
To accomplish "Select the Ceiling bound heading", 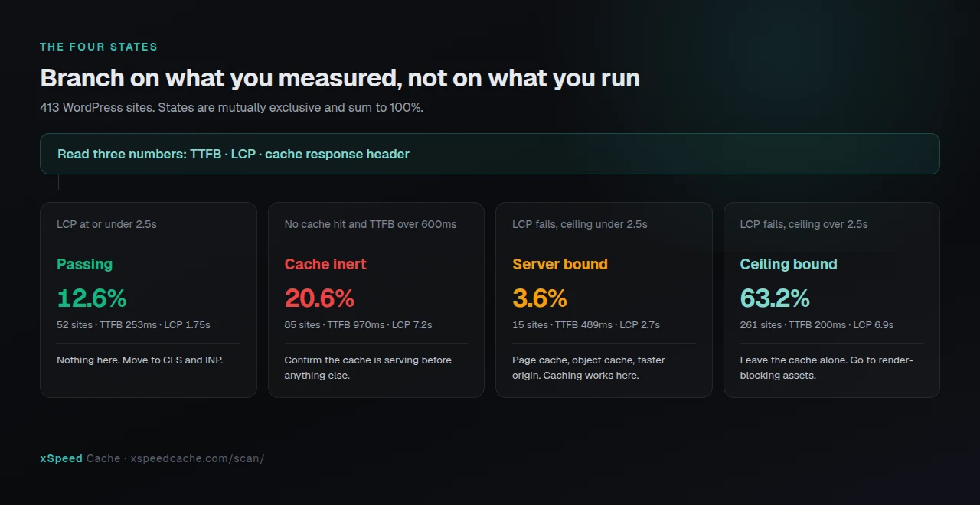I will [x=789, y=265].
